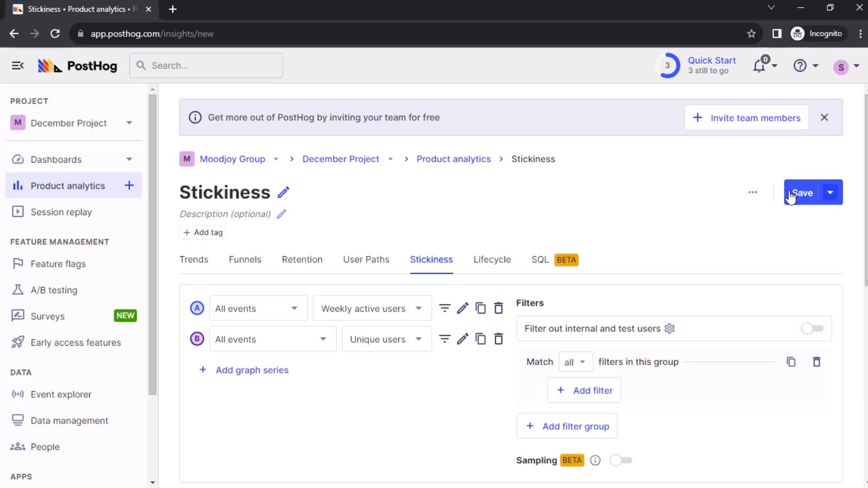Open Product analytics breadcrumb link
This screenshot has width=868, height=488.
point(453,159)
